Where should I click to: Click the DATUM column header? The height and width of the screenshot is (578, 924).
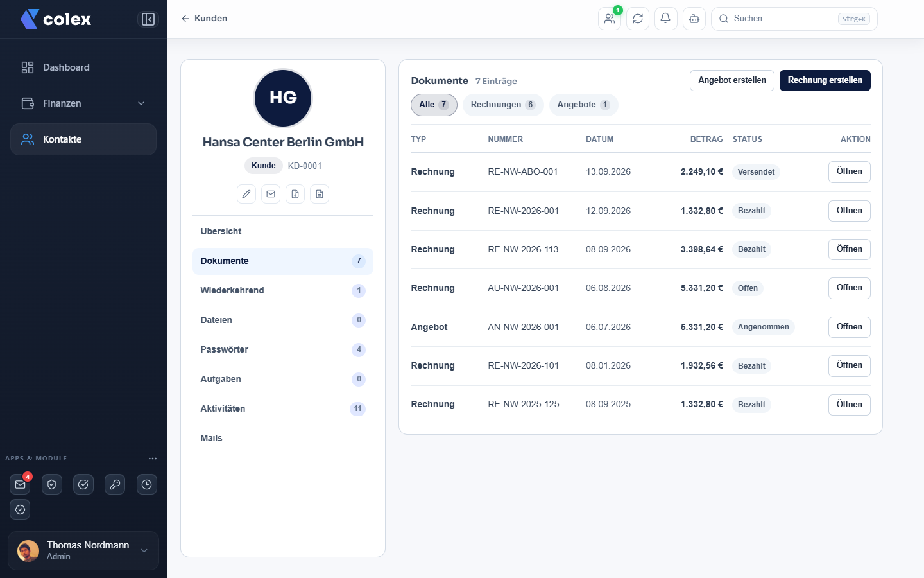pos(599,139)
